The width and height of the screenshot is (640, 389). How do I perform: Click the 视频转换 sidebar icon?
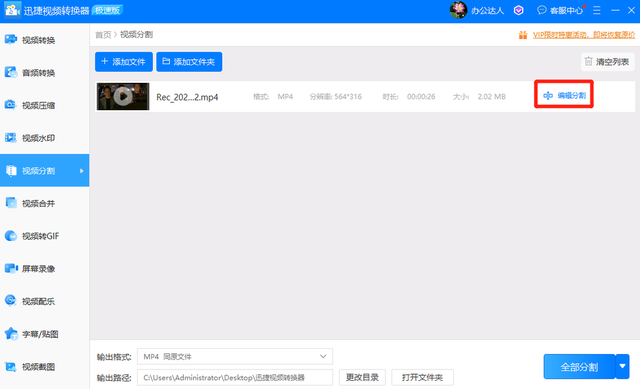(11, 40)
